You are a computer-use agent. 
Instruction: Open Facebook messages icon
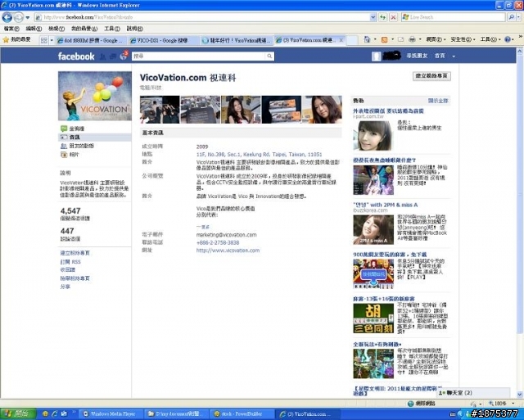click(x=113, y=56)
